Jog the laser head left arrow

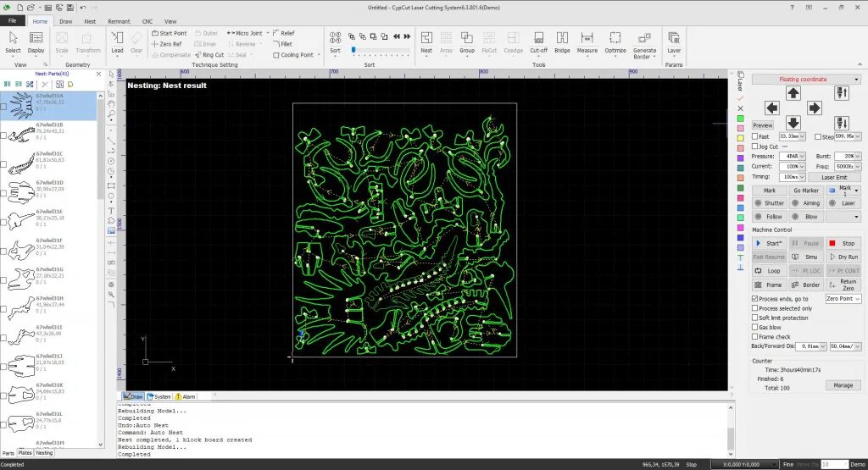coord(771,108)
